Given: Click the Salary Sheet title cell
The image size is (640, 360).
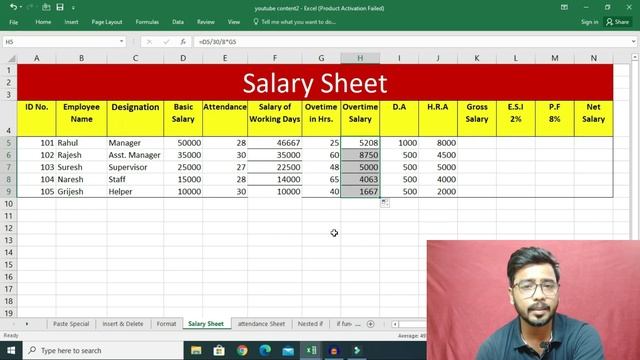Looking at the screenshot, I should [x=315, y=82].
